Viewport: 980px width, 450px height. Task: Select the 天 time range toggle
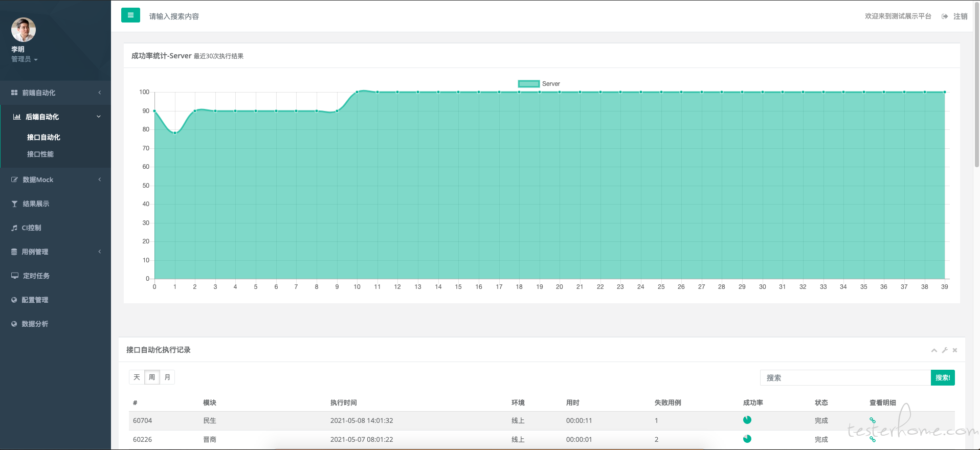(x=137, y=377)
